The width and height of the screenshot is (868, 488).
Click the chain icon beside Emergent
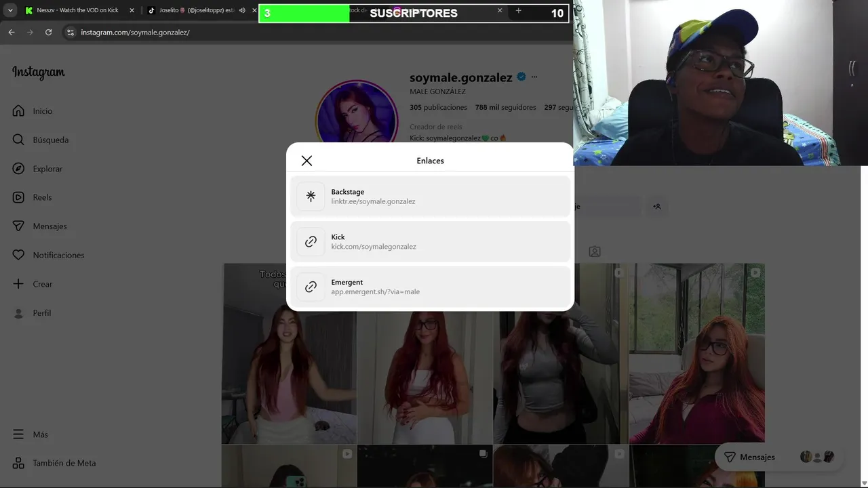tap(311, 287)
